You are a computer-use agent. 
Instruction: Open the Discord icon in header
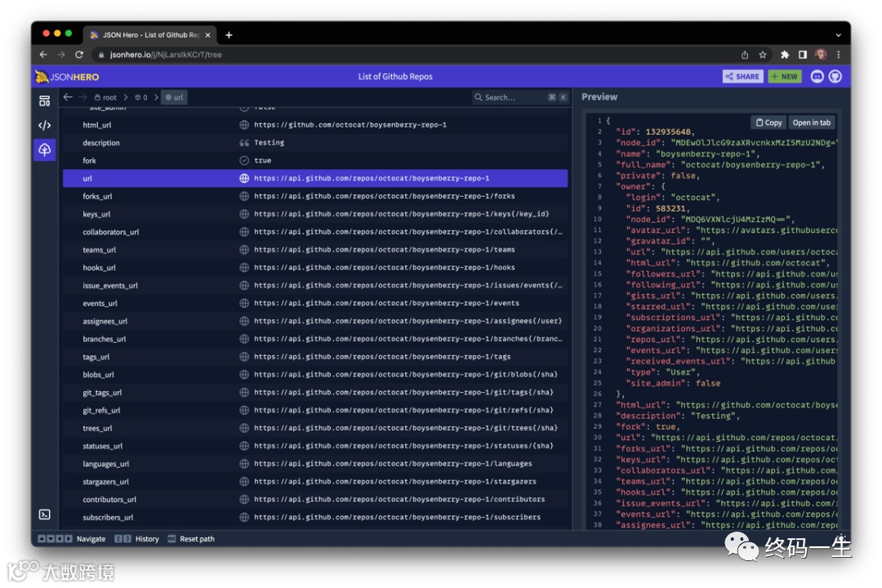click(x=817, y=77)
